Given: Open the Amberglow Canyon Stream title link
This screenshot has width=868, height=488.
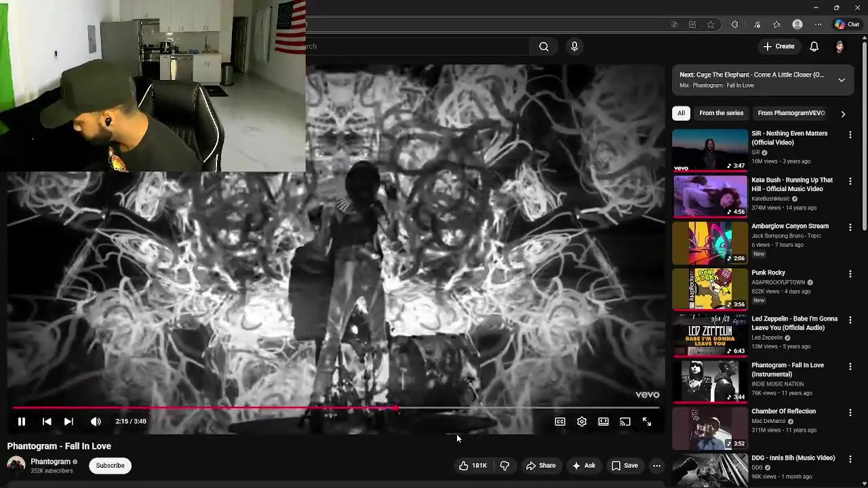Looking at the screenshot, I should coord(790,226).
